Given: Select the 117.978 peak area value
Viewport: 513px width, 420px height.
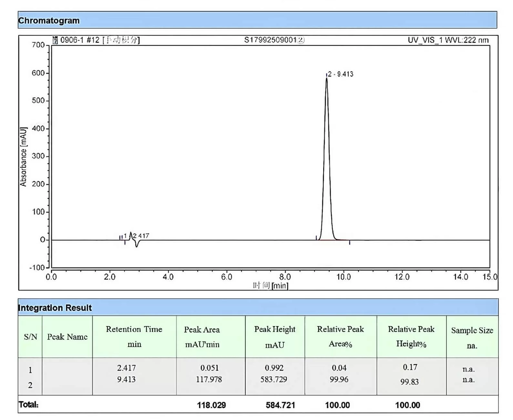Looking at the screenshot, I should click(x=209, y=379).
